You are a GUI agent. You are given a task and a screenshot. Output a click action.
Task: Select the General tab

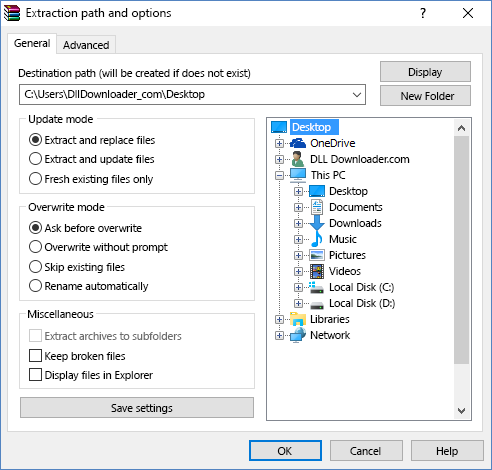tap(32, 43)
